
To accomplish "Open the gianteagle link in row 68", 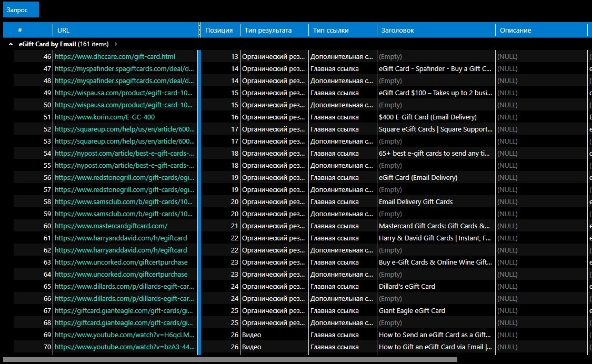I will (x=124, y=322).
